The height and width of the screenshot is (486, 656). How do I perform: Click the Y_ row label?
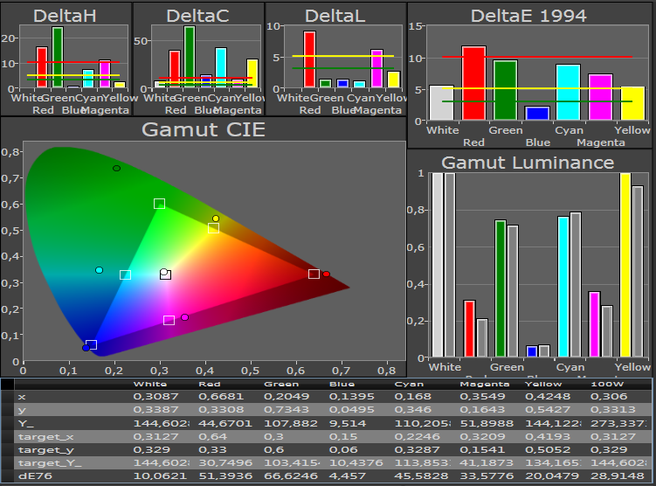(26, 423)
